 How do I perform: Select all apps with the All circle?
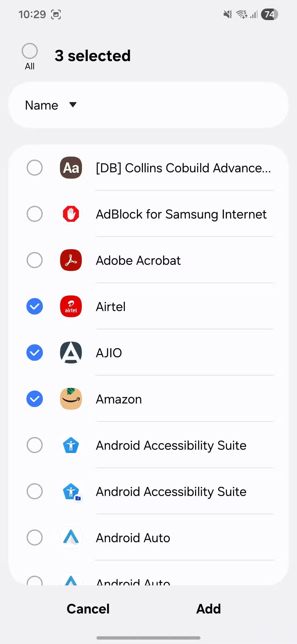tap(30, 51)
